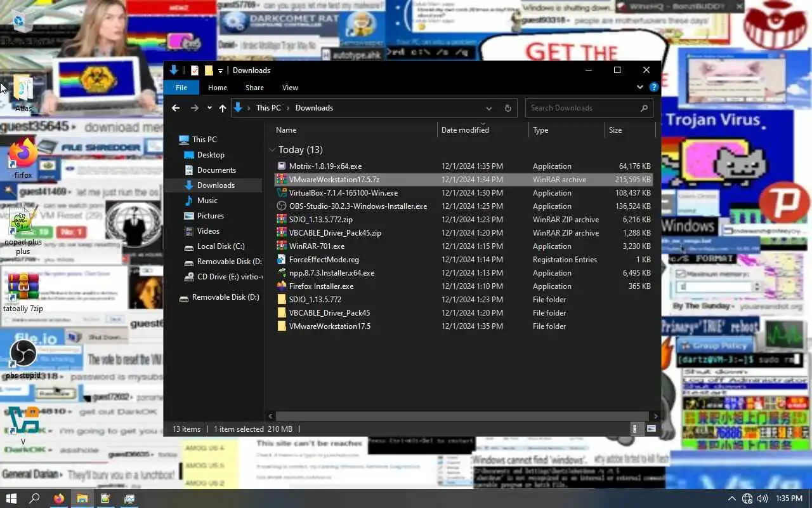Select the WinRAR-701.exe file icon
The height and width of the screenshot is (508, 812).
[x=282, y=246]
